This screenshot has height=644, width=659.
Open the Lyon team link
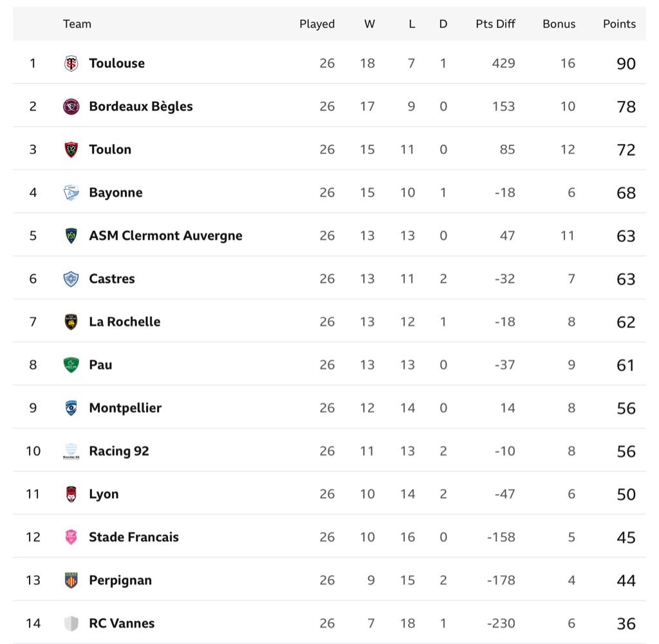coord(104,494)
